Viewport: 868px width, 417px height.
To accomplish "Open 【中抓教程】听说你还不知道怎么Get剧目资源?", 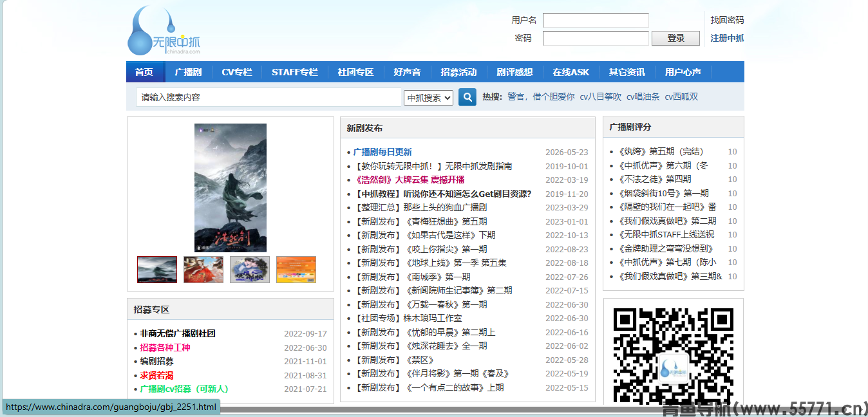I will point(442,194).
